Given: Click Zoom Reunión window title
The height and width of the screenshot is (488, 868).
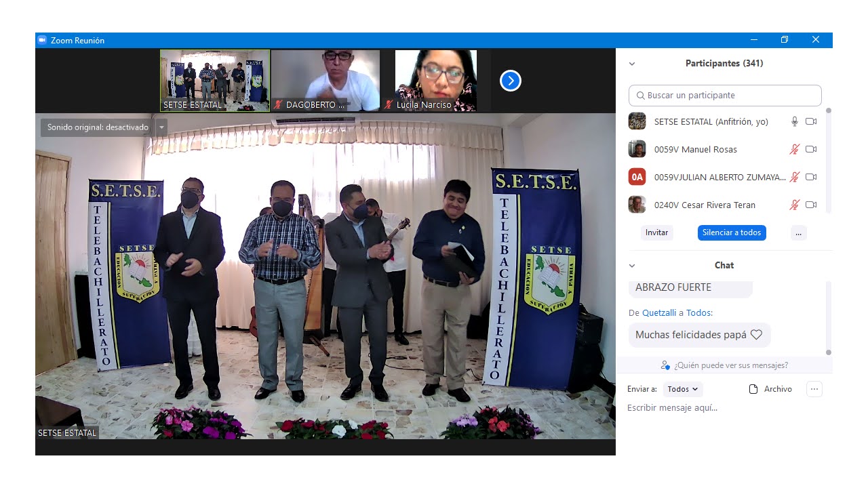Looking at the screenshot, I should pos(77,41).
